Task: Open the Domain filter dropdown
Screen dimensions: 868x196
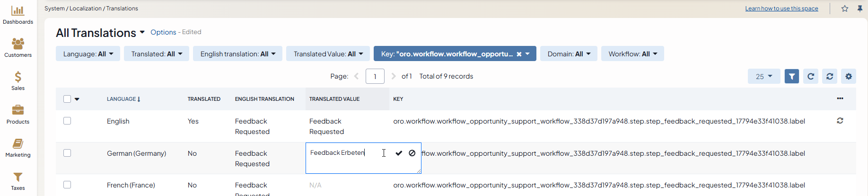Action: (x=569, y=54)
